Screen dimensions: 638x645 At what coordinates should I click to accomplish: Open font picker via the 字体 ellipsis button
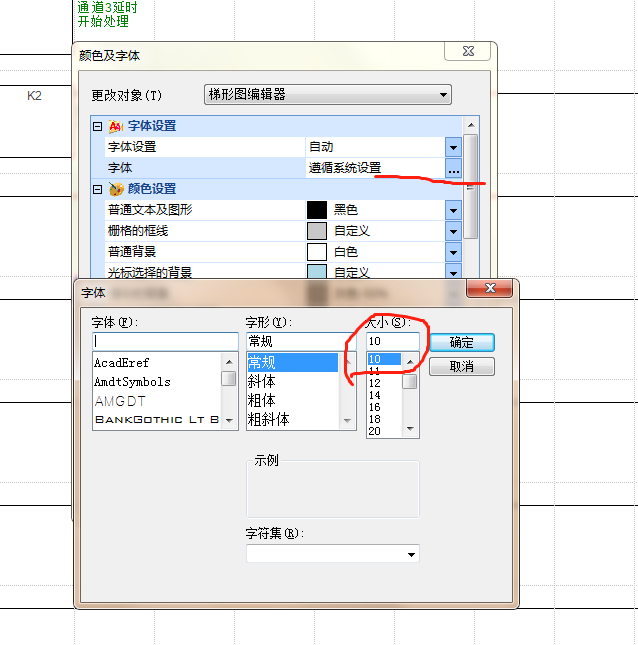pos(453,169)
